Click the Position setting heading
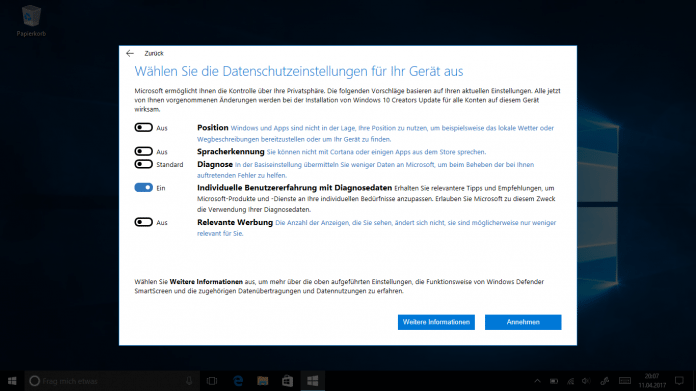 [x=213, y=127]
